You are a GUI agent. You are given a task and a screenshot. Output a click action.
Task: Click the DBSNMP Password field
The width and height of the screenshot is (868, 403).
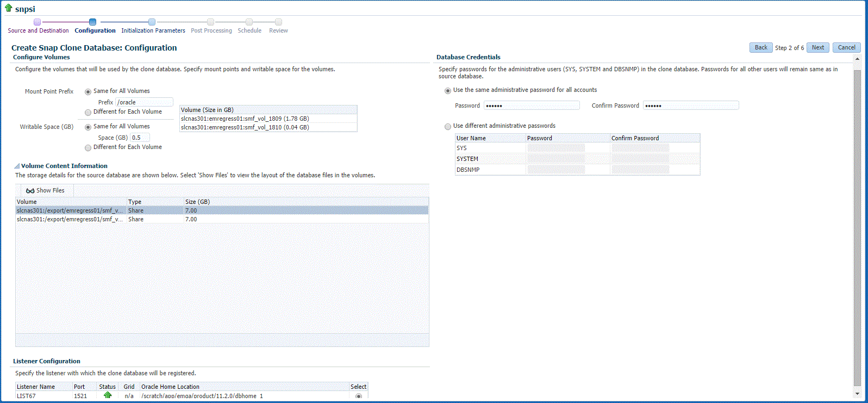pos(556,170)
